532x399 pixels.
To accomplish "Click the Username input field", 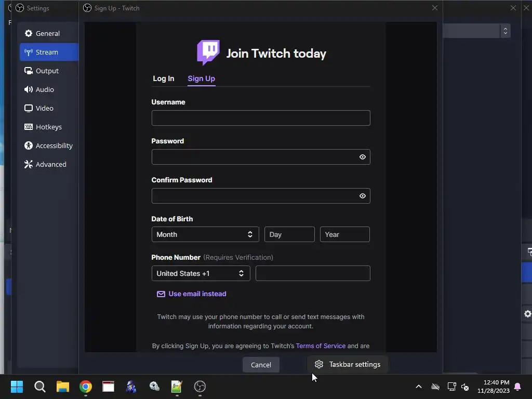I will coord(261,118).
